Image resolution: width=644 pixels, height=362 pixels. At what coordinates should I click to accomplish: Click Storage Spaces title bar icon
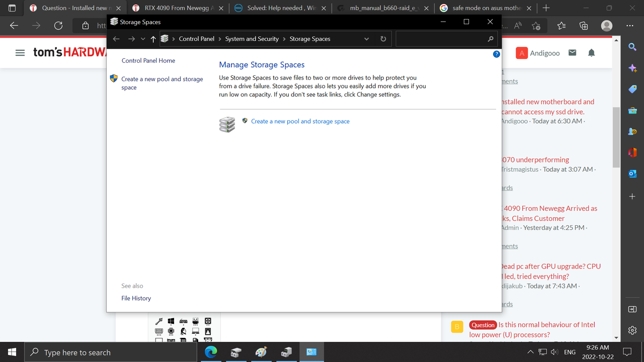[x=114, y=22]
